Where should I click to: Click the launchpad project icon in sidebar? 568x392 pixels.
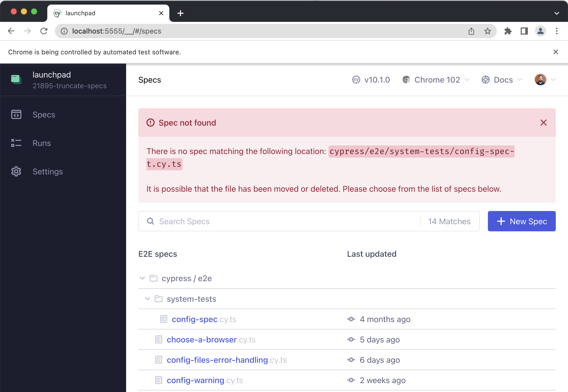16,79
